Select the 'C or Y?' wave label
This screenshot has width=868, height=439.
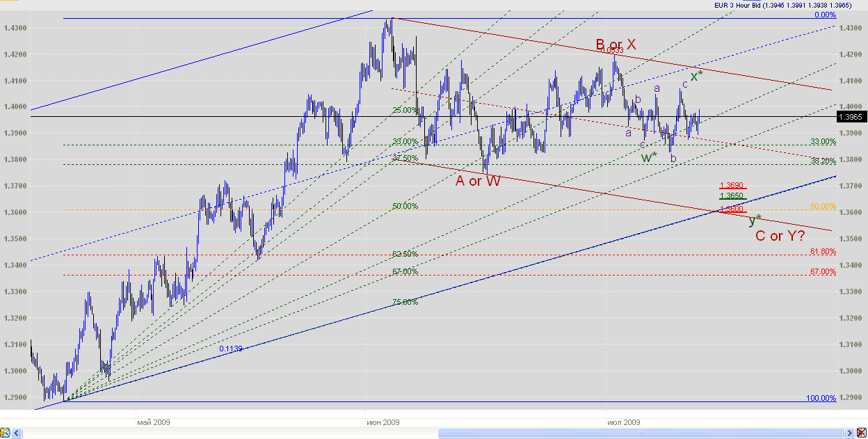[780, 236]
